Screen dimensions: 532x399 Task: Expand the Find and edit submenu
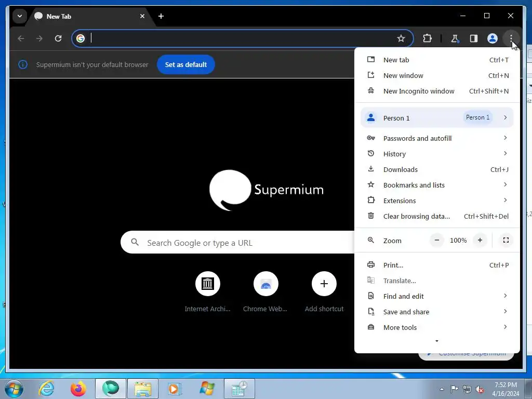pyautogui.click(x=437, y=296)
